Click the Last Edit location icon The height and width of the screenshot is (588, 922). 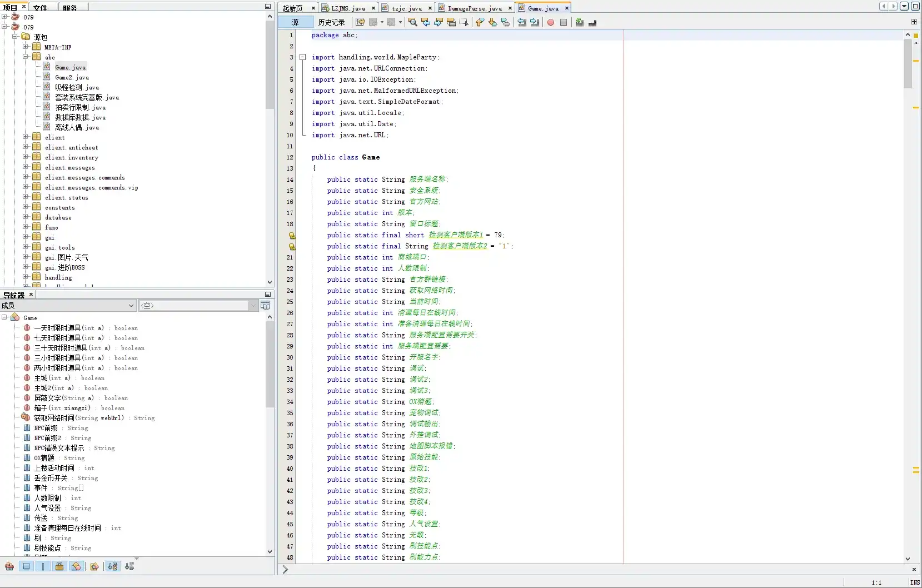coord(360,22)
